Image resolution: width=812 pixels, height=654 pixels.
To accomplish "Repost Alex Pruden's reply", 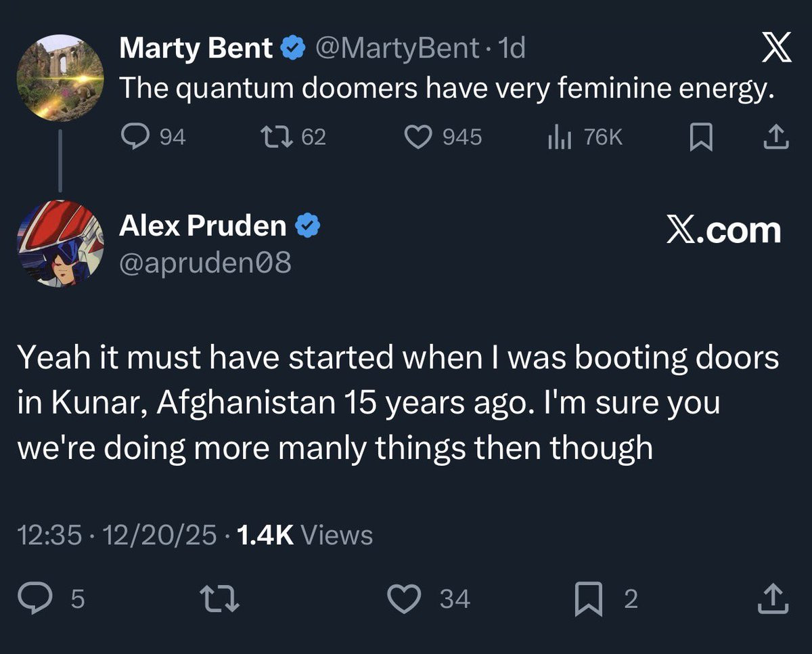I will point(221,599).
